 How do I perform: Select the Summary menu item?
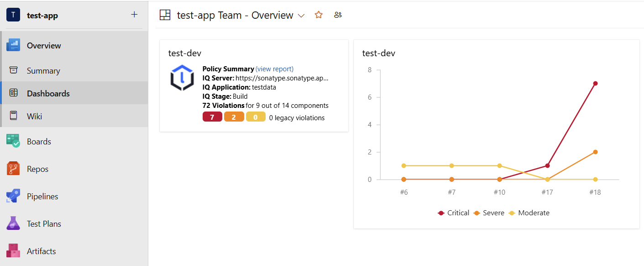[43, 70]
